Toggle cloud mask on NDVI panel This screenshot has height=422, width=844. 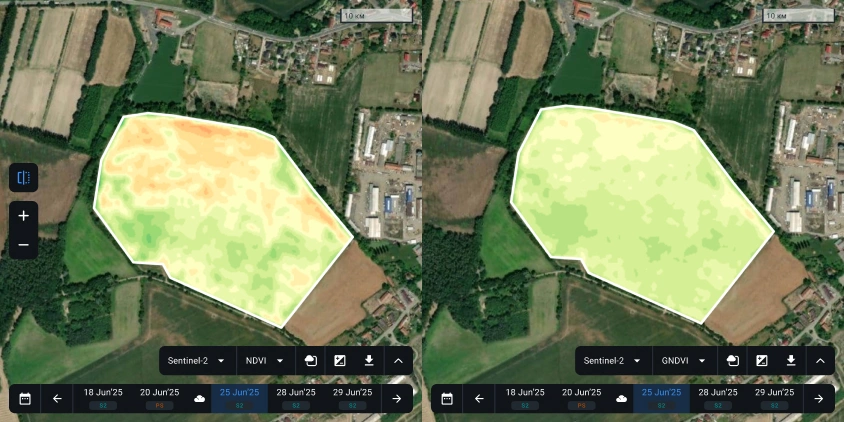click(311, 360)
